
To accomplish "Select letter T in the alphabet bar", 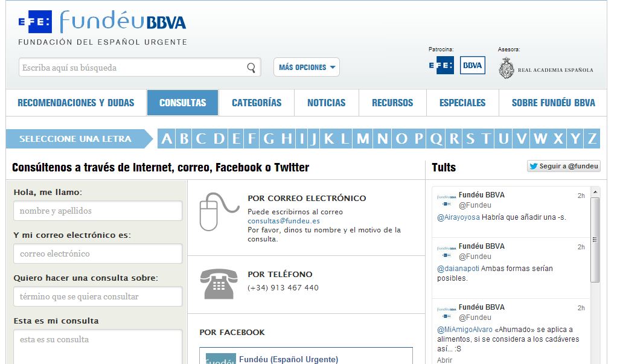I will pyautogui.click(x=487, y=139).
